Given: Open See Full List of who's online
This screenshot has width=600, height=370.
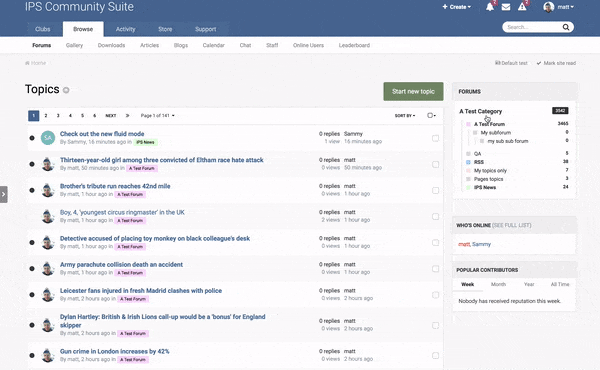Looking at the screenshot, I should (x=512, y=225).
